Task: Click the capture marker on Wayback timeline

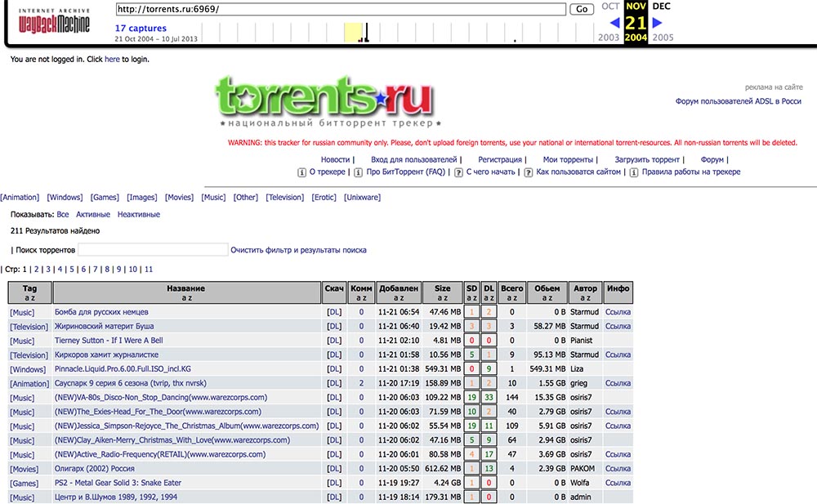Action: pyautogui.click(x=367, y=33)
